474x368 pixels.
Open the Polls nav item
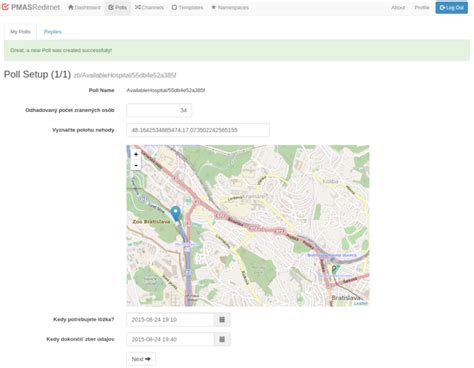coord(117,7)
